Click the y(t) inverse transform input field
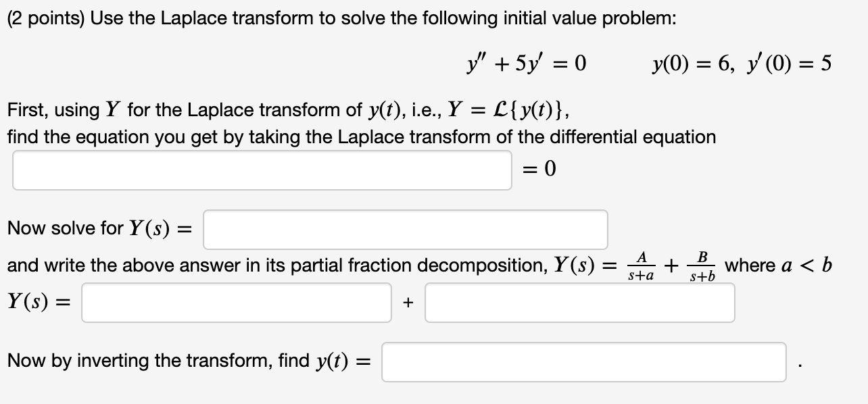868x404 pixels. [x=584, y=361]
